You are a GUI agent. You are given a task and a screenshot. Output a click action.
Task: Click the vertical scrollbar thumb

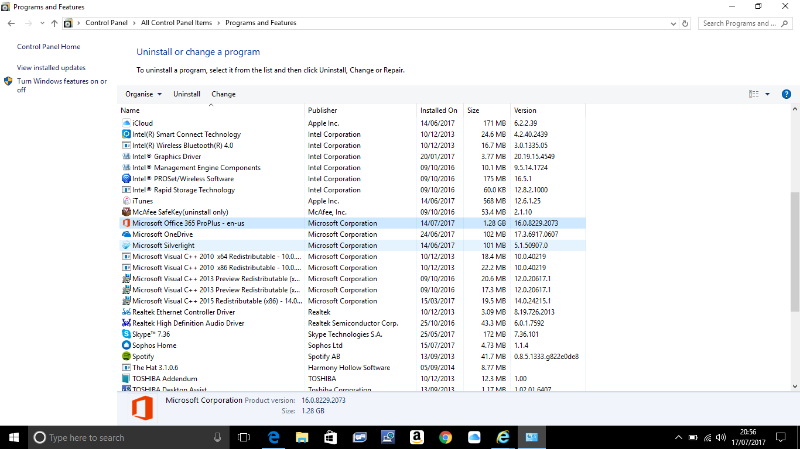pyautogui.click(x=795, y=252)
